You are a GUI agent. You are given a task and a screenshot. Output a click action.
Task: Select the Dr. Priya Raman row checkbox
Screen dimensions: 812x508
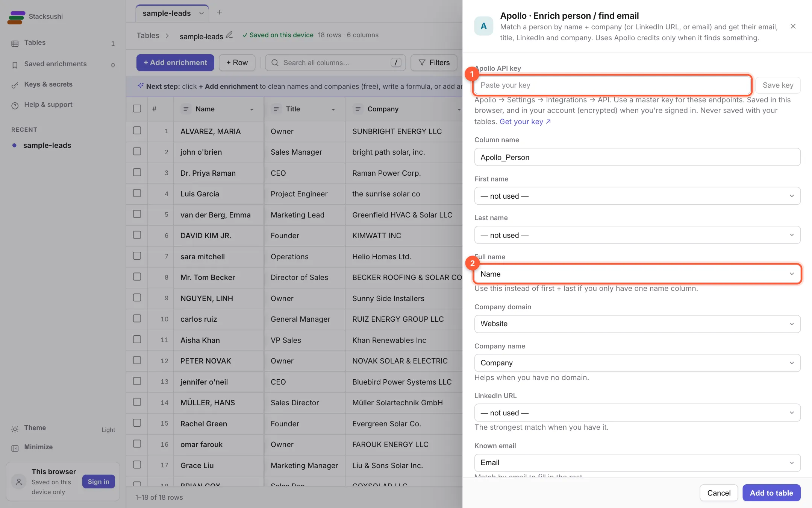[137, 172]
